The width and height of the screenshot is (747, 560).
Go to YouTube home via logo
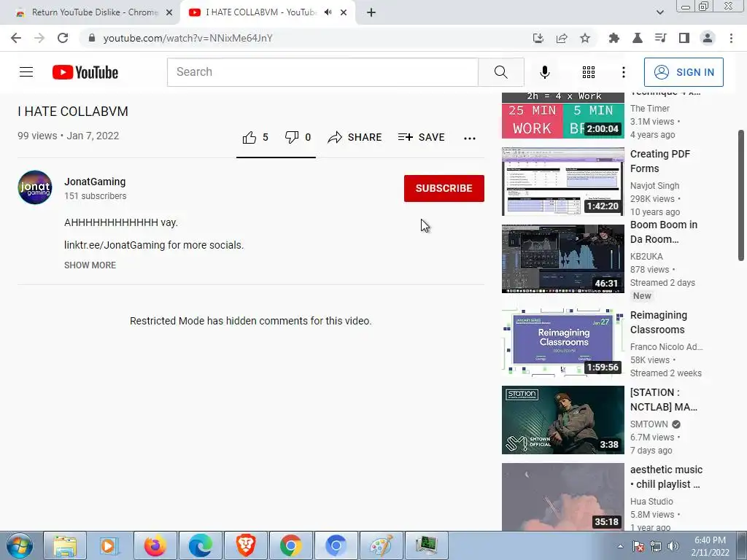point(85,72)
